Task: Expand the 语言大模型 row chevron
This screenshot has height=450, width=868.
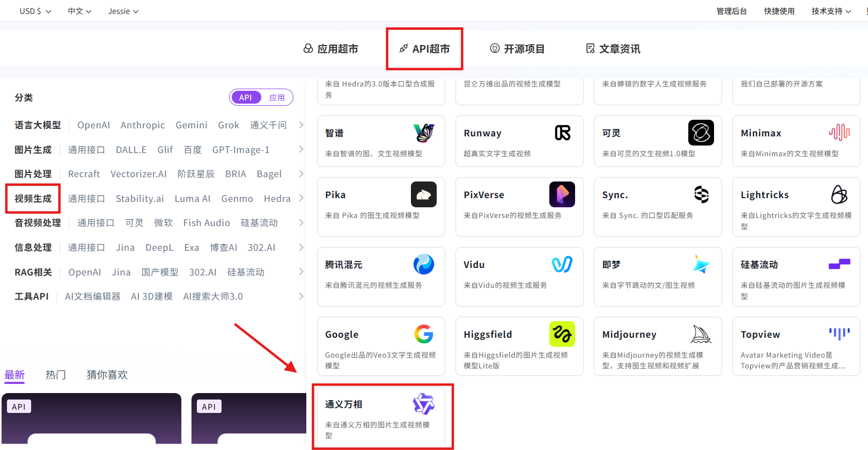Action: pyautogui.click(x=301, y=125)
